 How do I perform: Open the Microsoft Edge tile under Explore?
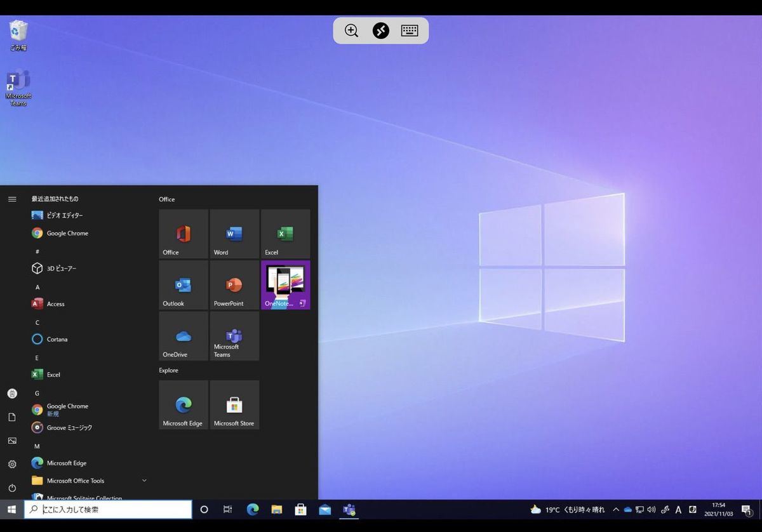pos(184,405)
